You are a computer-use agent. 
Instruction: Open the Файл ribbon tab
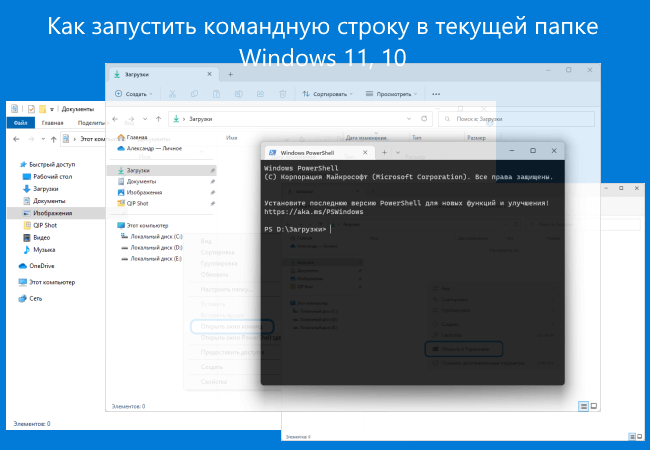click(20, 123)
